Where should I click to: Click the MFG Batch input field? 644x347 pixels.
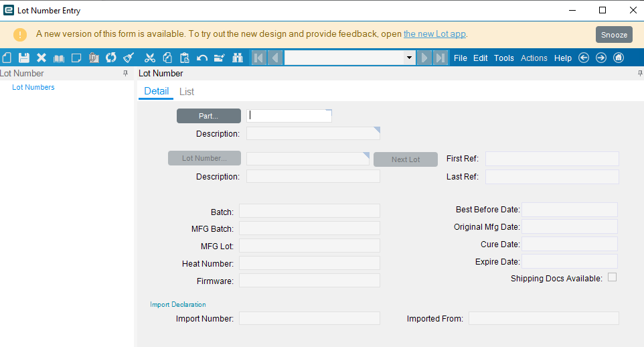click(309, 228)
